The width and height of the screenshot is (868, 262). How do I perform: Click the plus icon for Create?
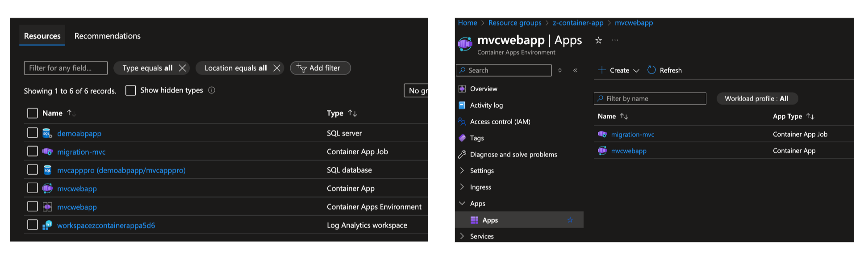click(602, 70)
